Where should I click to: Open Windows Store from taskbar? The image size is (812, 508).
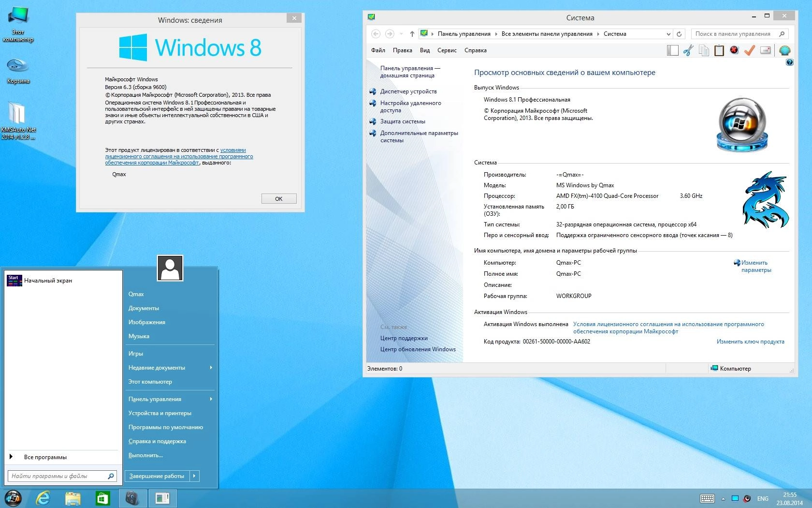coord(103,498)
